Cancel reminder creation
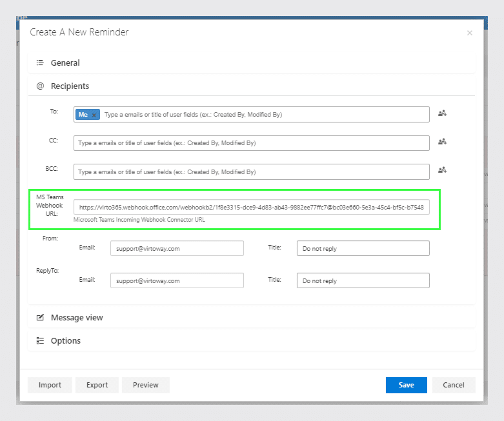Viewport: 504px width, 421px height. [x=454, y=385]
